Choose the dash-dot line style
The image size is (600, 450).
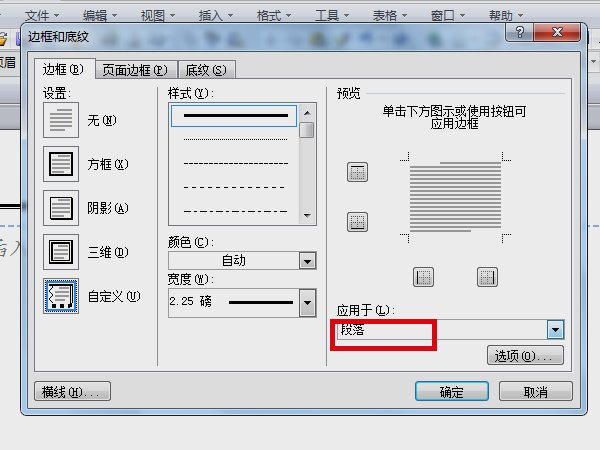click(x=234, y=211)
